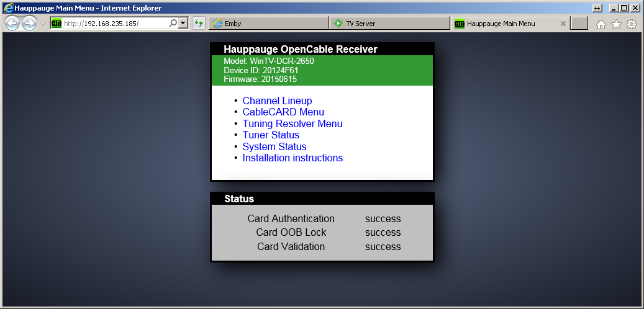
Task: Close the Hauppauge Main Menu tab
Action: (563, 24)
